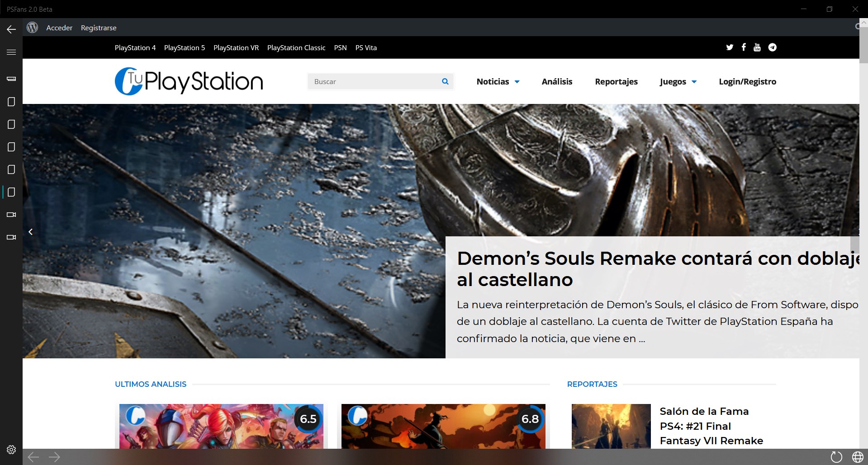This screenshot has width=868, height=465.
Task: Click the Acceder link
Action: coord(59,28)
